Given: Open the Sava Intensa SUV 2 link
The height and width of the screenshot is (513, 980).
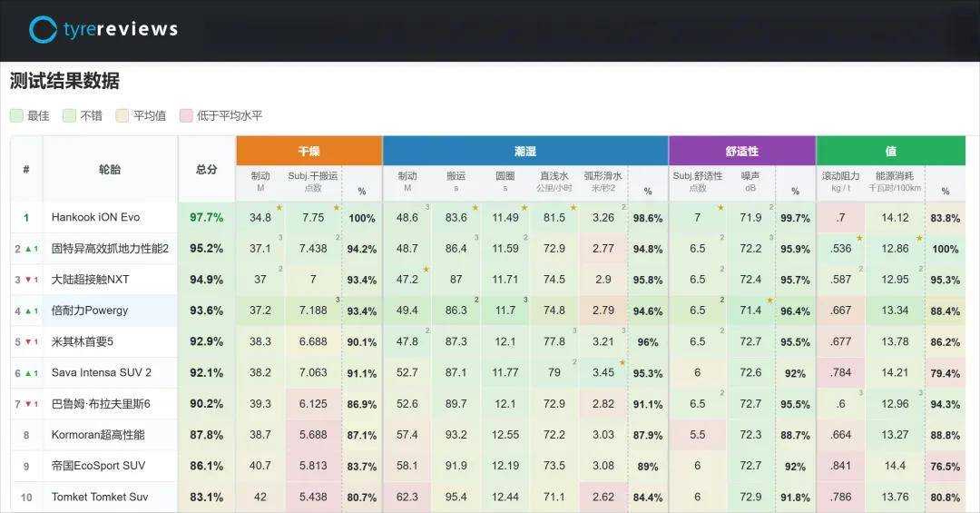Looking at the screenshot, I should 102,372.
